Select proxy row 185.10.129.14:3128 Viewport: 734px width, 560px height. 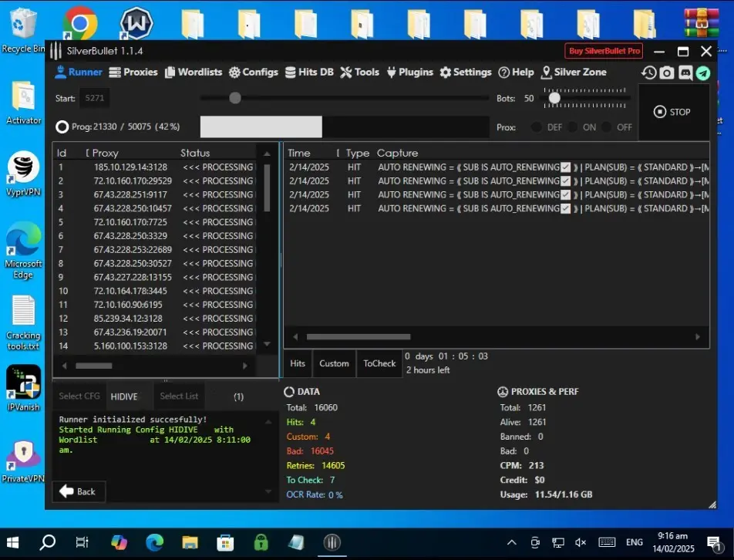(156, 167)
